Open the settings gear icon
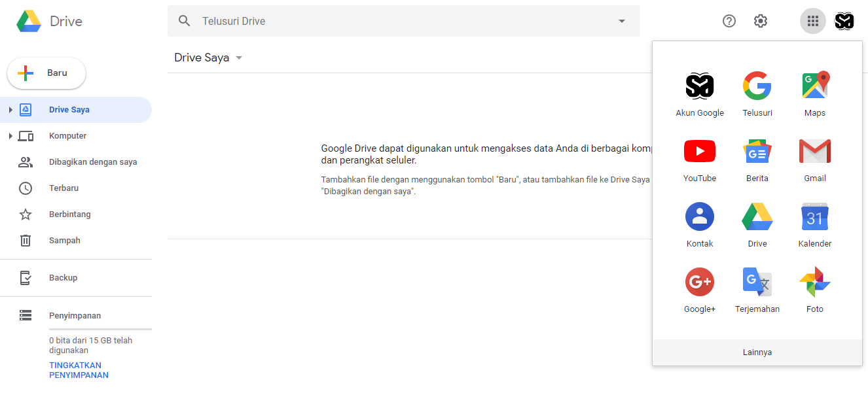 [760, 21]
